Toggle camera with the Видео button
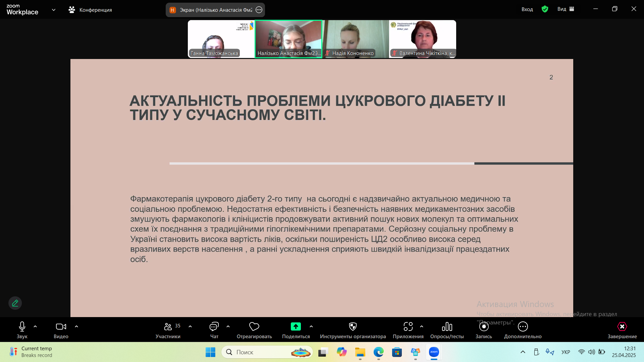644x362 pixels. (x=61, y=330)
